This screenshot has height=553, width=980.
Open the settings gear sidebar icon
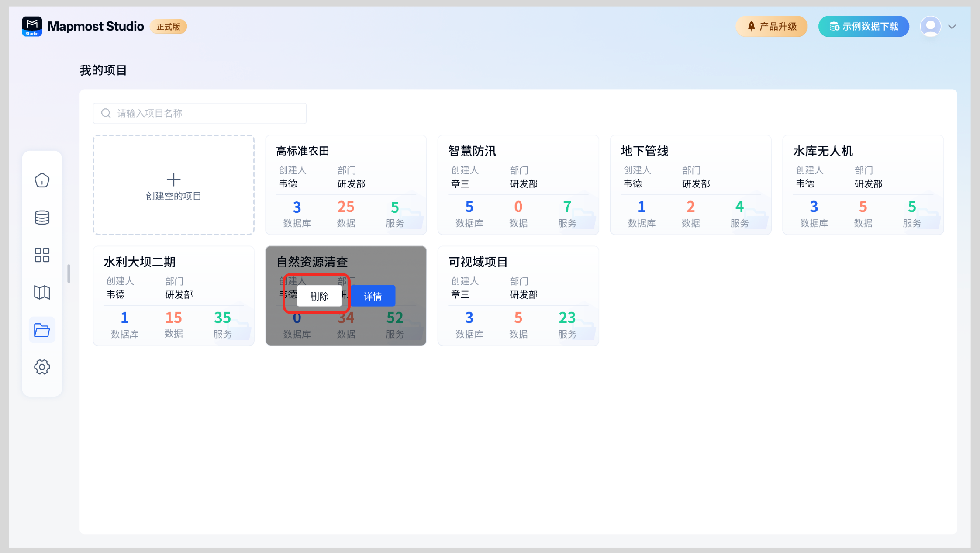[42, 367]
